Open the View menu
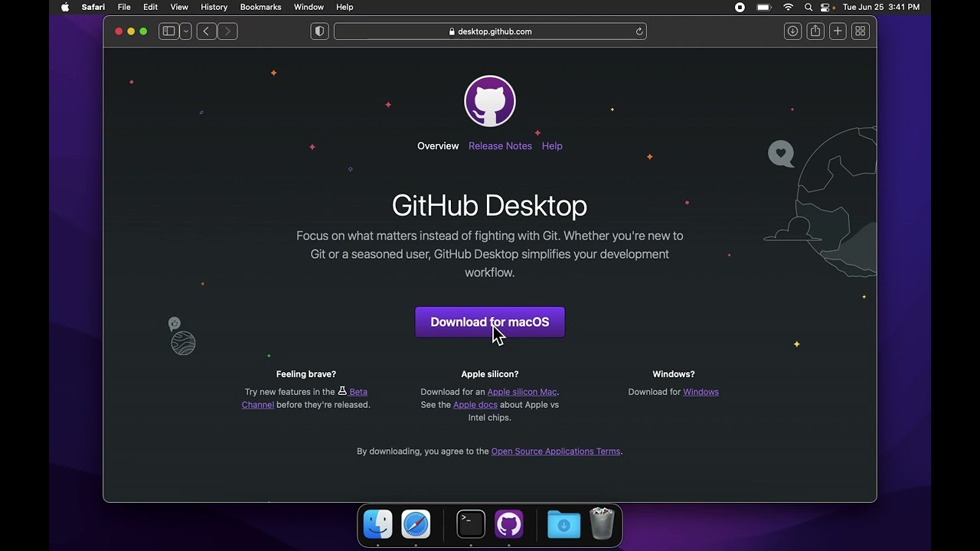980x551 pixels. (179, 7)
